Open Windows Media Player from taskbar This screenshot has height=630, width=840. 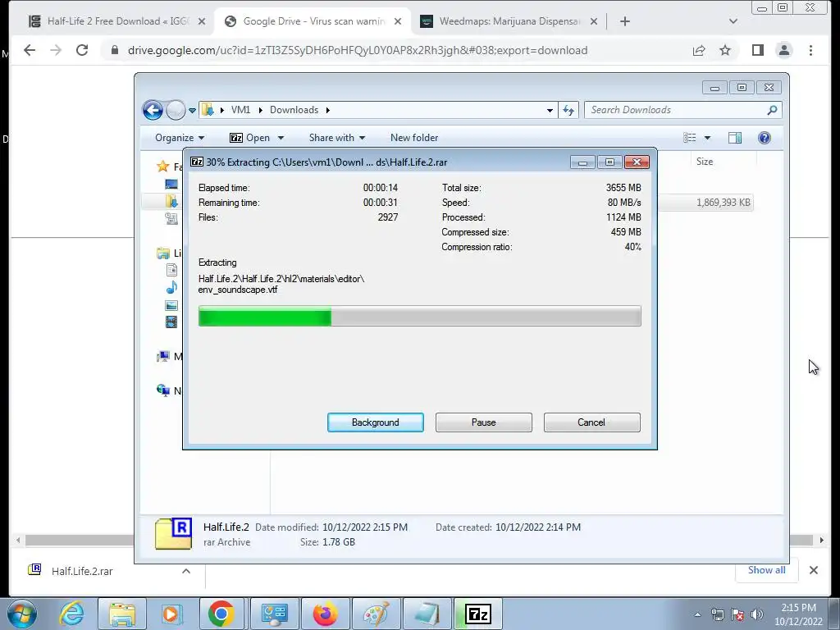(x=171, y=614)
